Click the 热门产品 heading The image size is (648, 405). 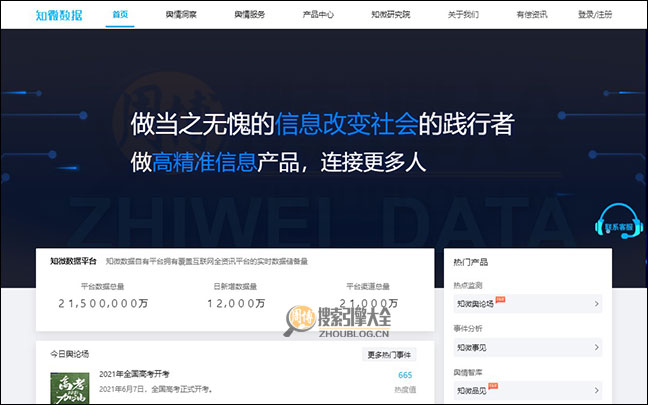(x=470, y=262)
